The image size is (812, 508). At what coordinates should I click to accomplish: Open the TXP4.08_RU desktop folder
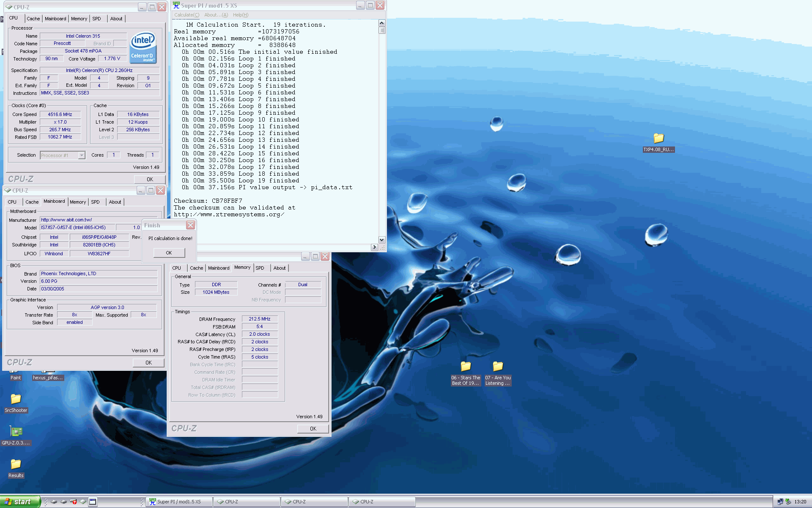658,143
